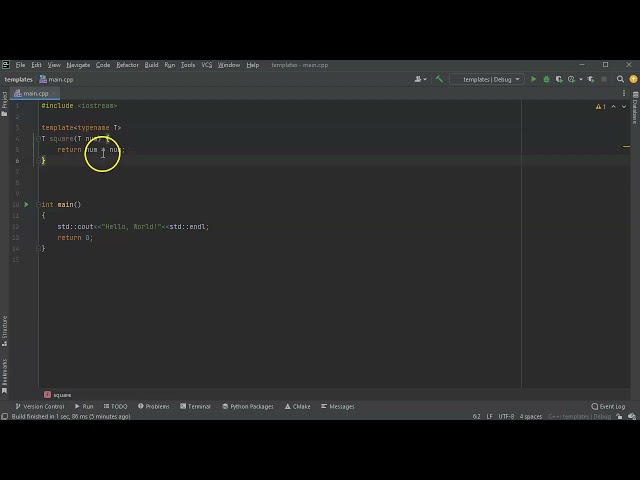The image size is (640, 480).
Task: Click the cursor position 6:2 indicator
Action: click(x=476, y=416)
